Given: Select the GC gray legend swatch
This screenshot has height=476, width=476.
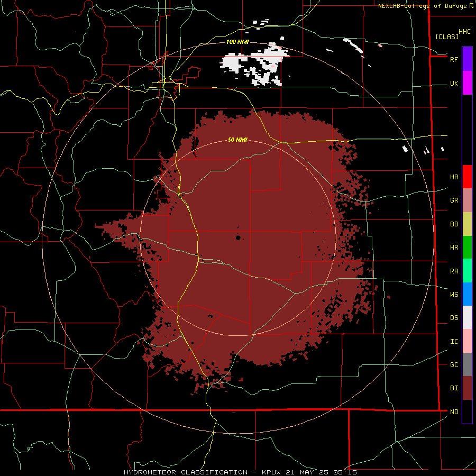Looking at the screenshot, I should click(467, 364).
